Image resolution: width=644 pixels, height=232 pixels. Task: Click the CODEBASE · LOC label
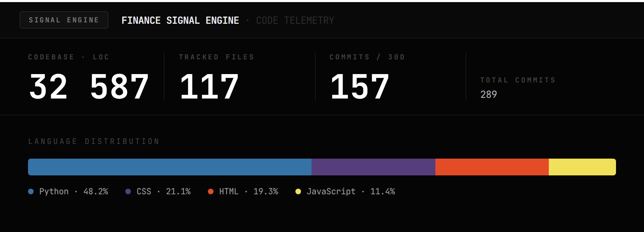click(x=69, y=57)
